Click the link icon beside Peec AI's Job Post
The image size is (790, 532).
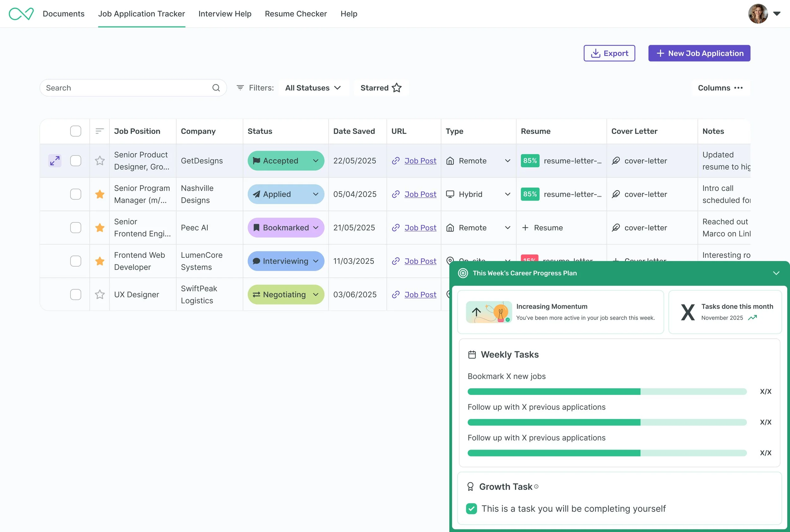point(396,228)
